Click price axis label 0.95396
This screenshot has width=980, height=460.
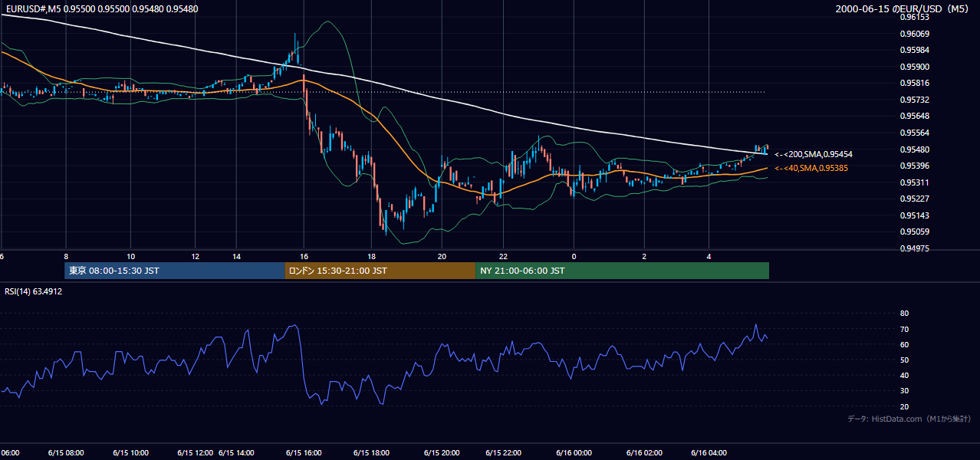click(x=915, y=166)
